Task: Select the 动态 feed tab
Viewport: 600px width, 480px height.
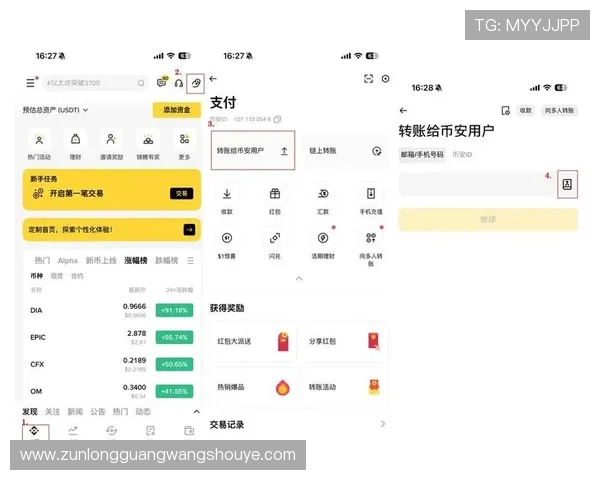Action: click(143, 411)
